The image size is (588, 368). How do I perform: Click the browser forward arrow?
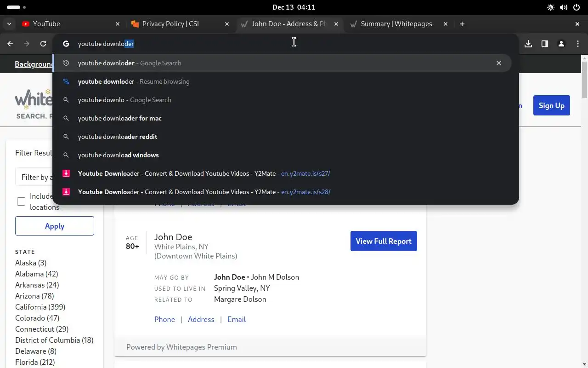point(27,44)
